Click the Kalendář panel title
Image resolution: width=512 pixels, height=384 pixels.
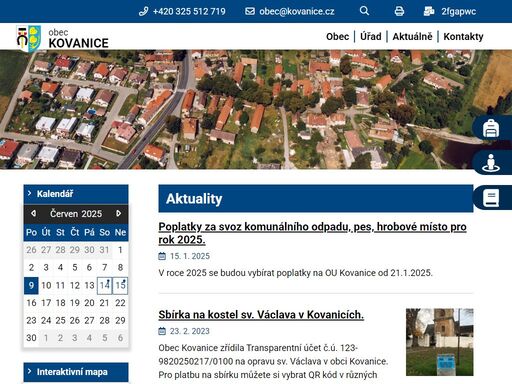[55, 194]
